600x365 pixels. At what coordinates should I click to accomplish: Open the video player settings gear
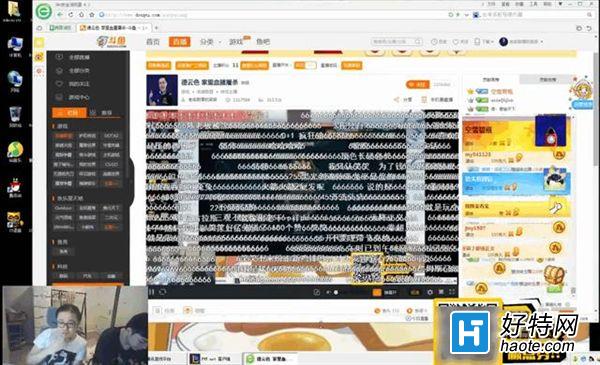click(x=430, y=292)
